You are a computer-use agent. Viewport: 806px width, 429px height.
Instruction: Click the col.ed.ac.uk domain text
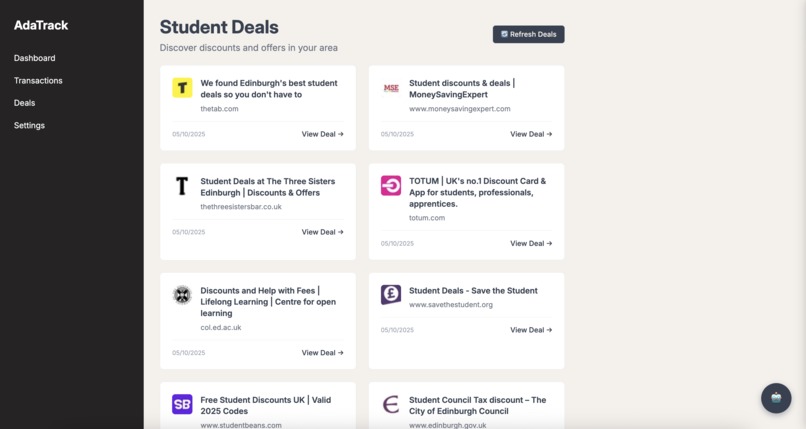221,327
